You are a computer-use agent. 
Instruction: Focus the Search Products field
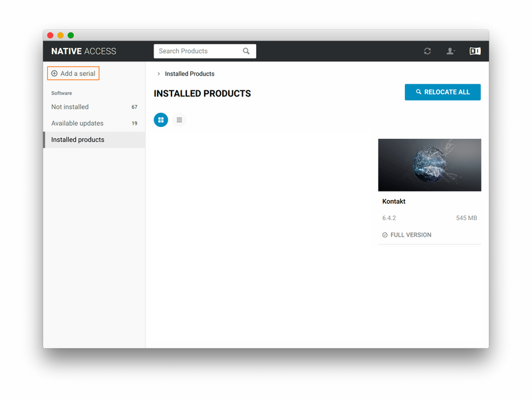click(205, 51)
